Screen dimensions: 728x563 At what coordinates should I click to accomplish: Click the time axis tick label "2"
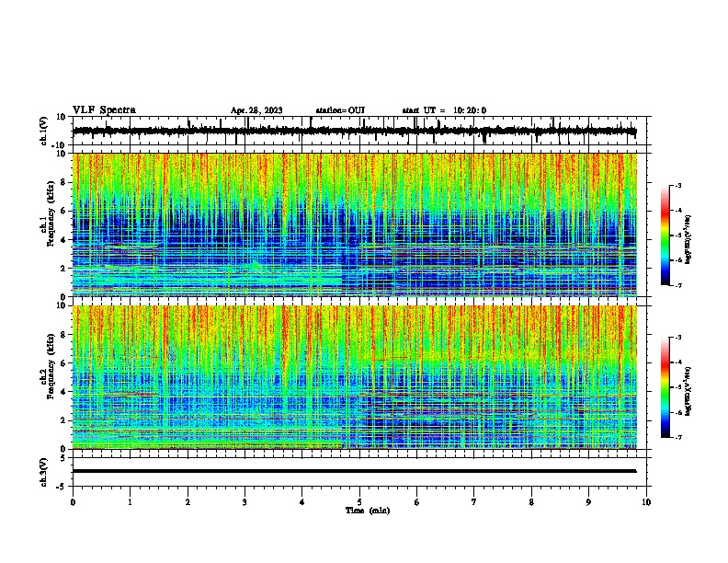(188, 502)
